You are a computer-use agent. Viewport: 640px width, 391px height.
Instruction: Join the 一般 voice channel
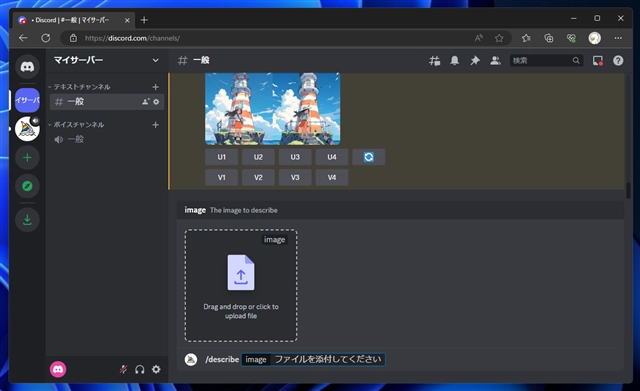107,139
